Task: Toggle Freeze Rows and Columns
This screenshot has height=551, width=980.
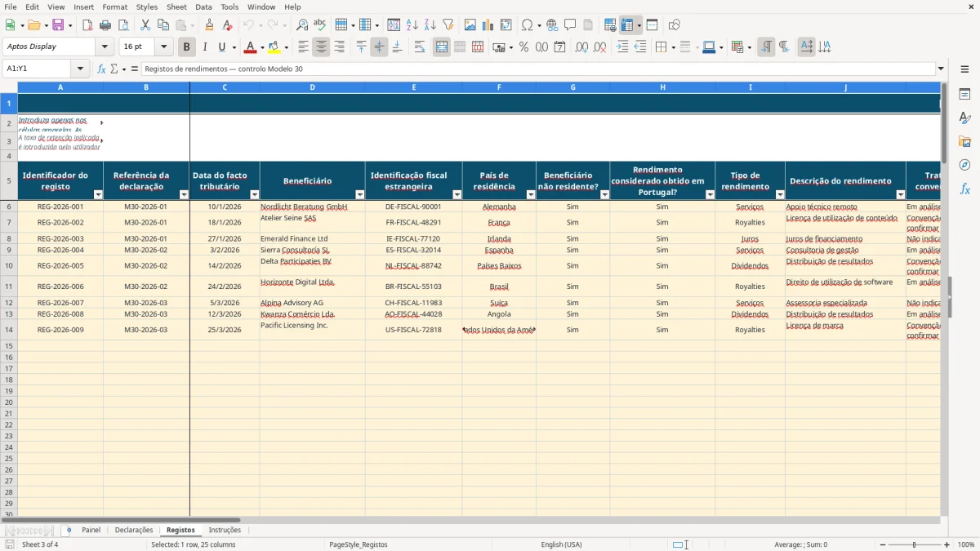Action: 627,25
